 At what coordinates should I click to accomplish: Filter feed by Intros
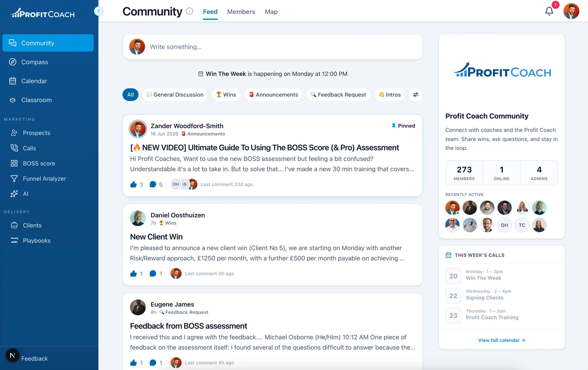pos(390,95)
